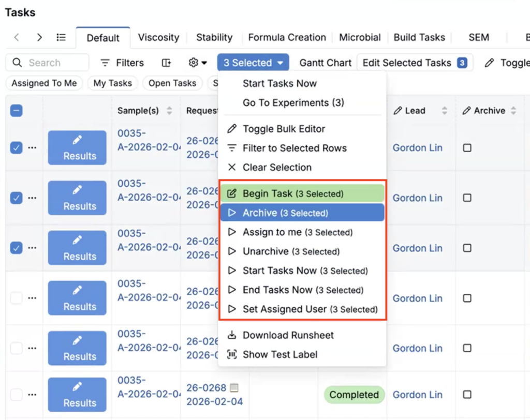
Task: Click the pencil icon in Lead header
Action: pyautogui.click(x=398, y=111)
